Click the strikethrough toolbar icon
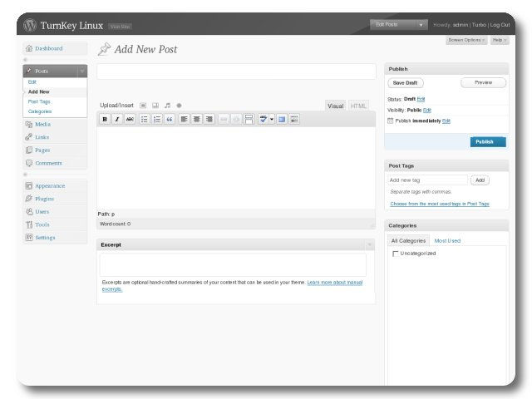Screen dimensions: 532x399 pos(130,119)
